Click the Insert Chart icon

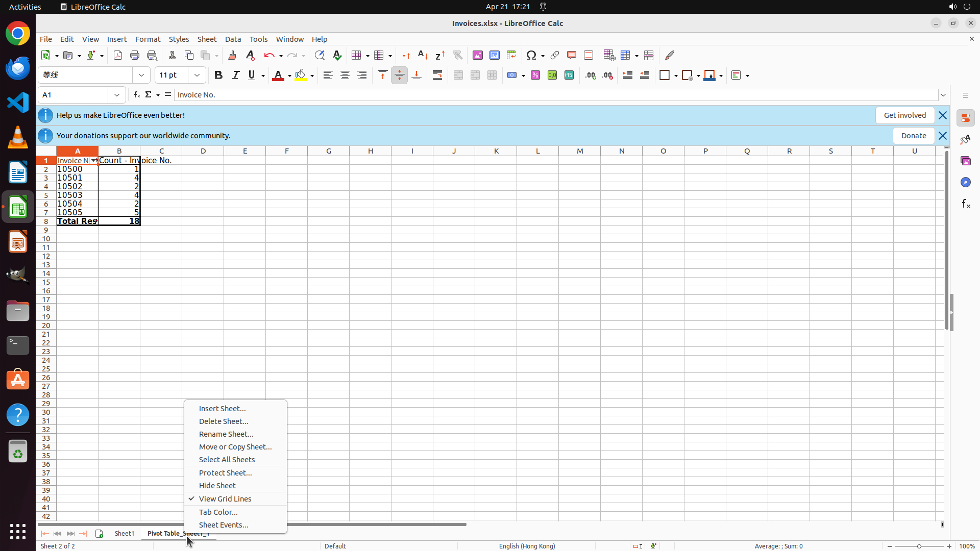tap(494, 55)
